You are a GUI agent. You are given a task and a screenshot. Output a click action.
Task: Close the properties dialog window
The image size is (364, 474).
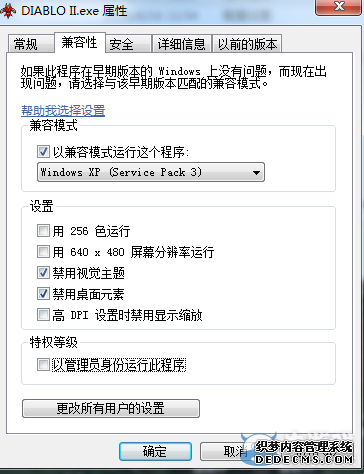point(338,7)
